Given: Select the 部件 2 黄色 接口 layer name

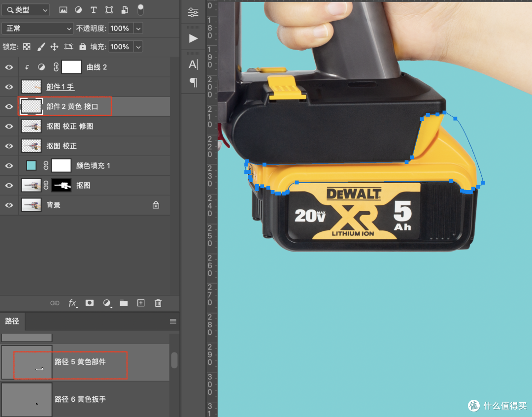Looking at the screenshot, I should click(72, 106).
